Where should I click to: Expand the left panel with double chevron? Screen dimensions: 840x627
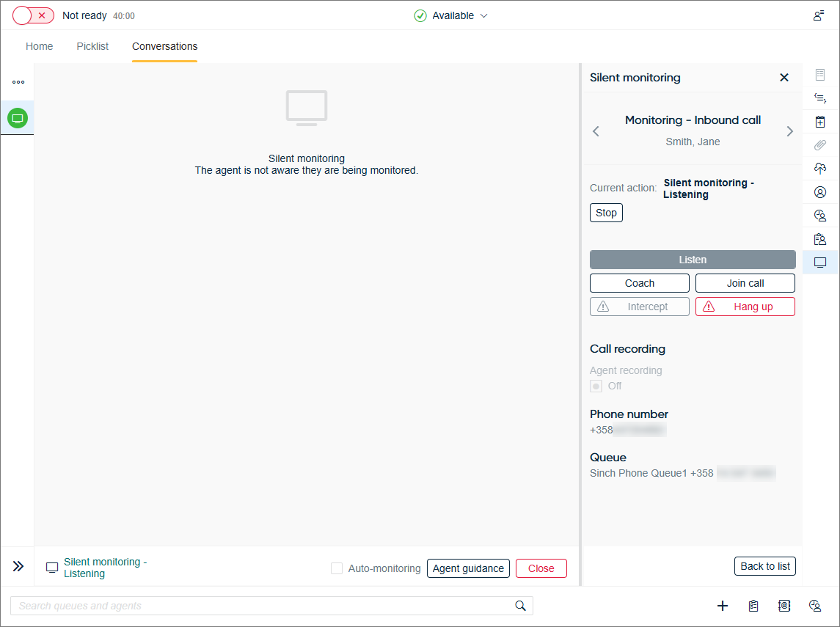[x=18, y=566]
